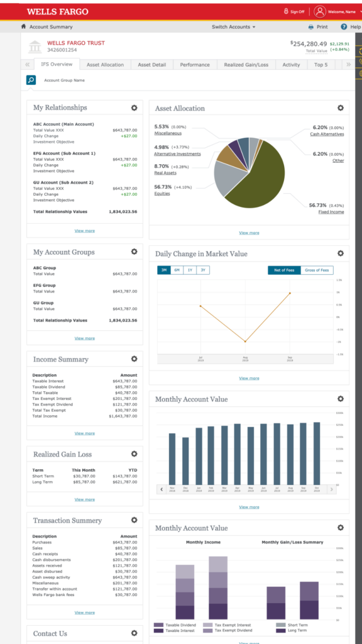Viewport: 362px width, 644px height.
Task: Switch to the Asset Detail tab
Action: 152,65
